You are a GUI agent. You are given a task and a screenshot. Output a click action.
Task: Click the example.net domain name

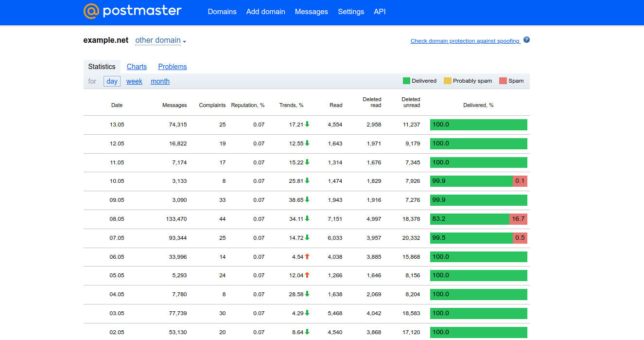(106, 40)
